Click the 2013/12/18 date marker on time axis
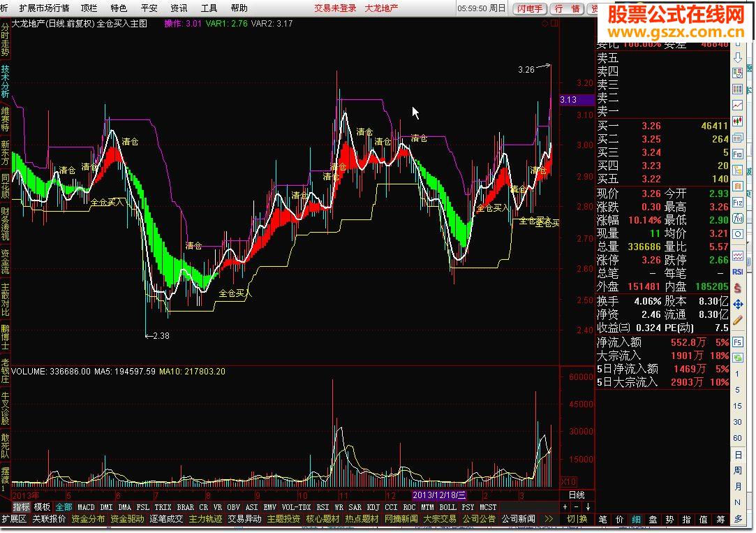 (x=439, y=495)
